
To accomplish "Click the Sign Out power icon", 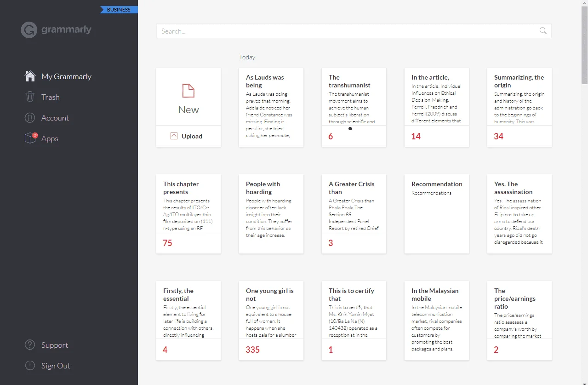I will pyautogui.click(x=30, y=366).
